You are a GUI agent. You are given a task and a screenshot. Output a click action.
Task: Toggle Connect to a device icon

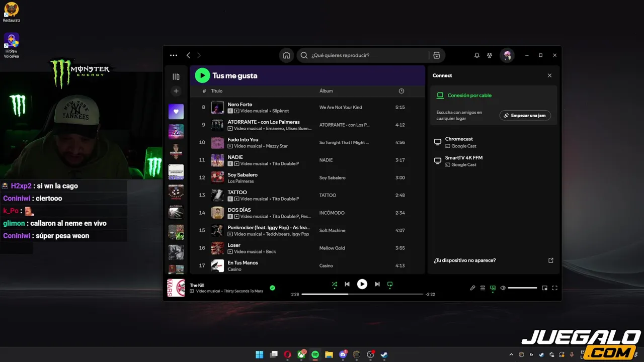[493, 288]
